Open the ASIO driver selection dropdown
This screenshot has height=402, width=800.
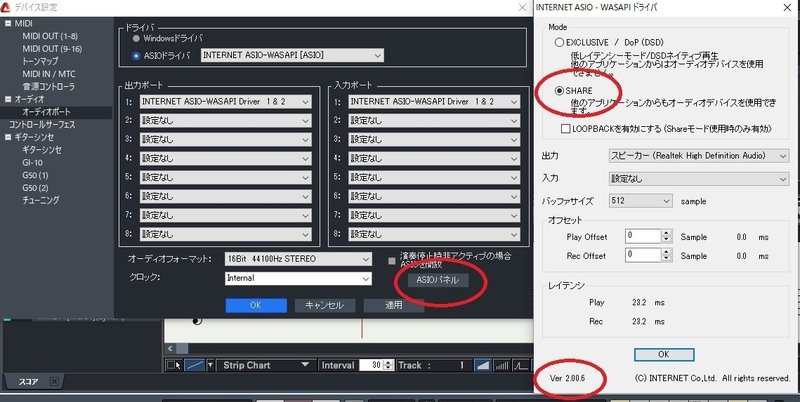point(292,55)
